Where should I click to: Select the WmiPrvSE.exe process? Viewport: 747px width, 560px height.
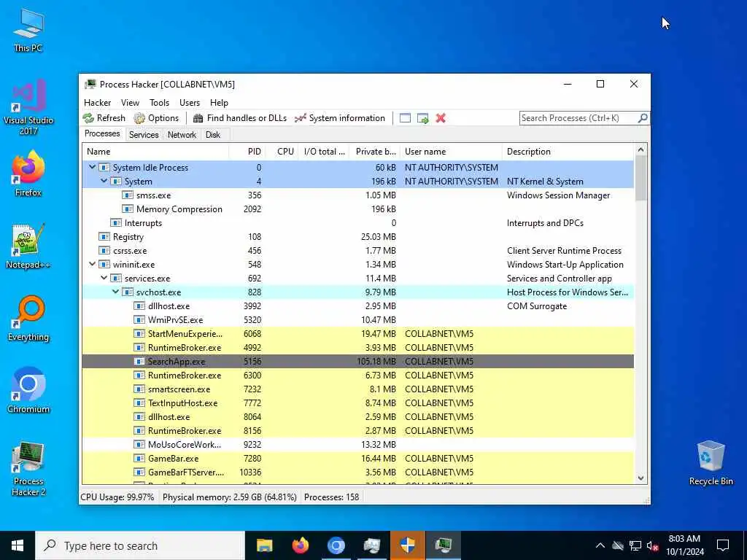coord(357,319)
